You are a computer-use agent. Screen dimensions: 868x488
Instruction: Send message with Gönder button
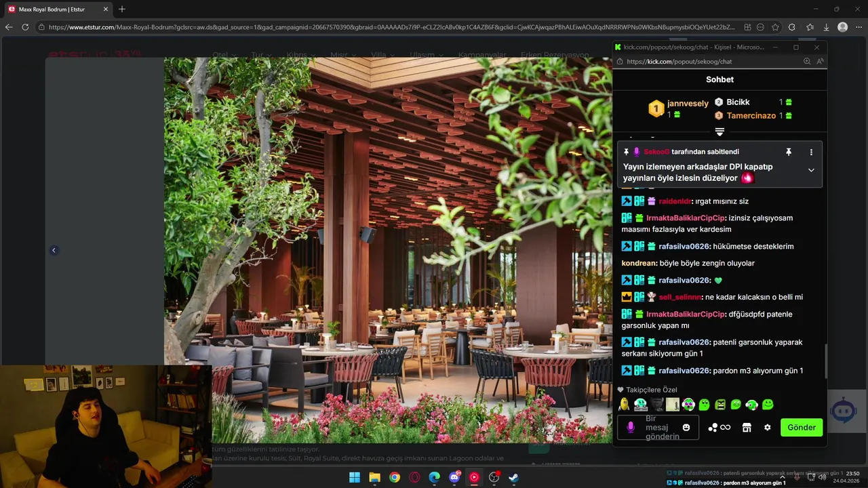(802, 428)
